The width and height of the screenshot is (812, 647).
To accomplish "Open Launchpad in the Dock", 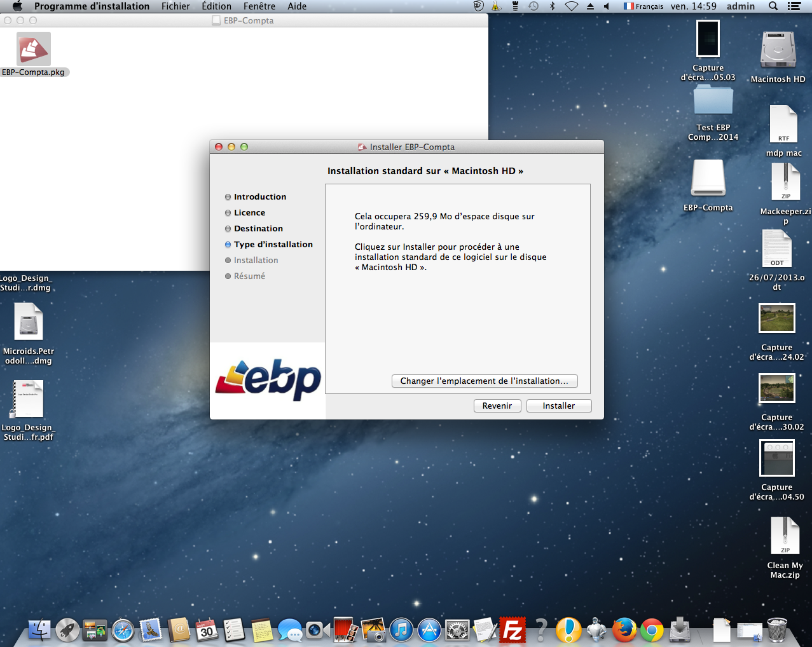I will tap(67, 630).
